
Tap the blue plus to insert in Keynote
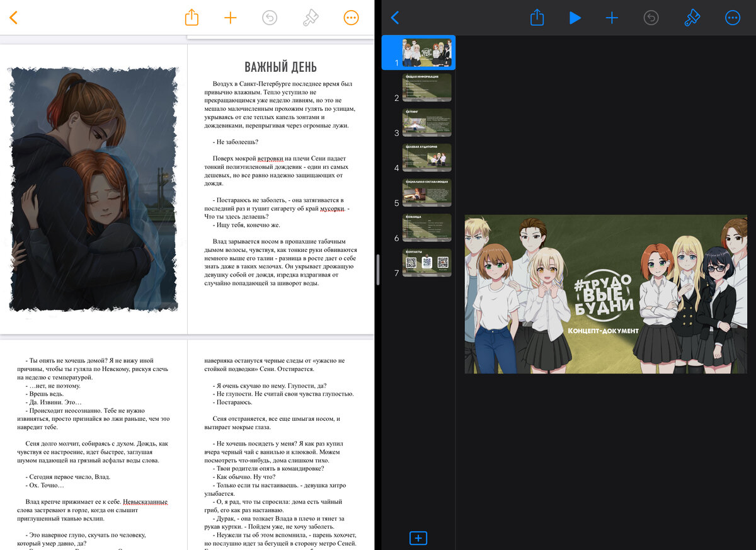point(612,18)
